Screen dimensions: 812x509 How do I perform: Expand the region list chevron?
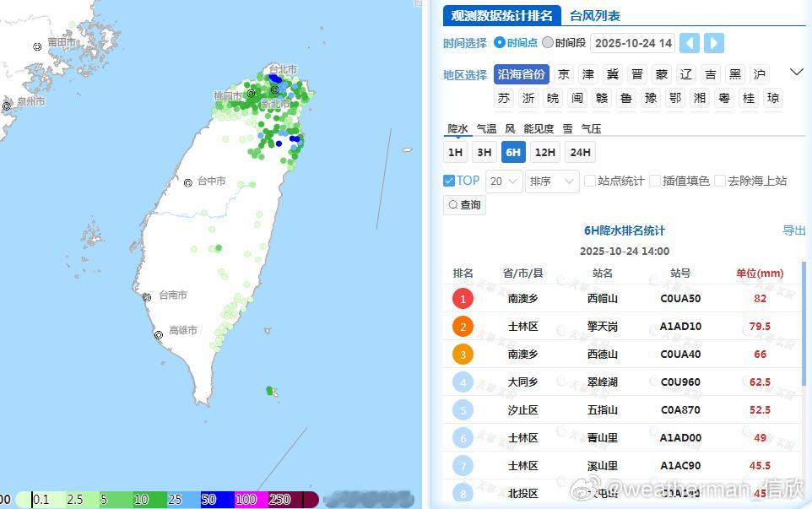pos(797,72)
